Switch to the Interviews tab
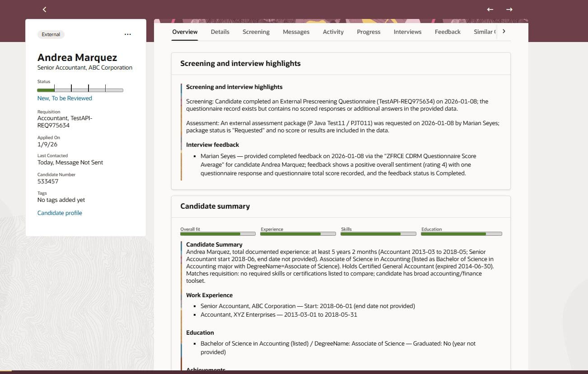The width and height of the screenshot is (588, 374). [x=407, y=32]
